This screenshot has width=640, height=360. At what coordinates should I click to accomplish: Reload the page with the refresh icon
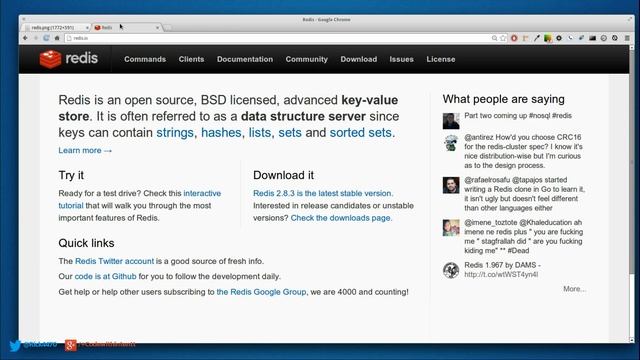46,38
